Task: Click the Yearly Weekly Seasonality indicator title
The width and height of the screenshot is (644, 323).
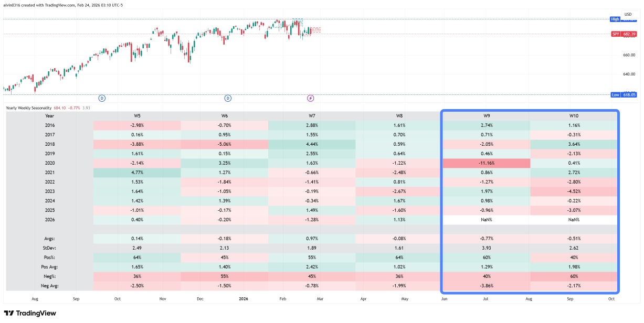Action: pos(29,108)
